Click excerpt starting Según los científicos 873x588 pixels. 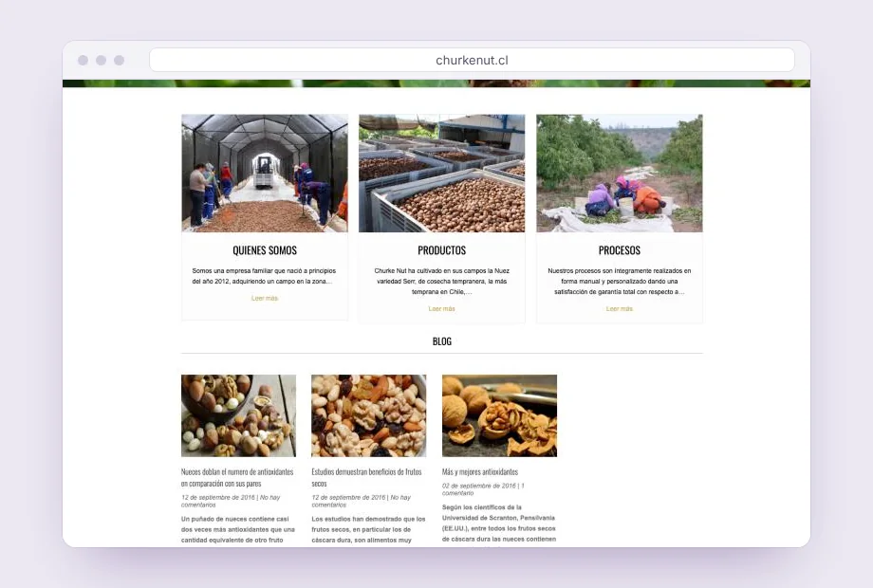coord(499,523)
